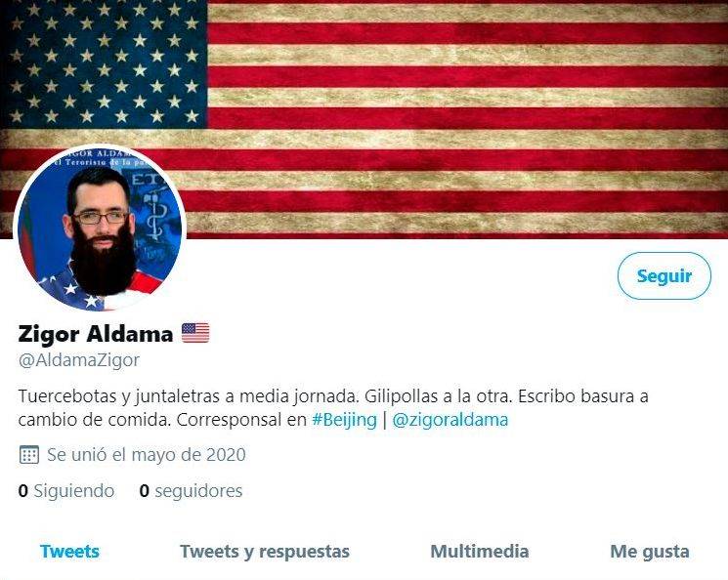Click the calendar icon by the join date
Image resolution: width=728 pixels, height=580 pixels.
[x=29, y=454]
